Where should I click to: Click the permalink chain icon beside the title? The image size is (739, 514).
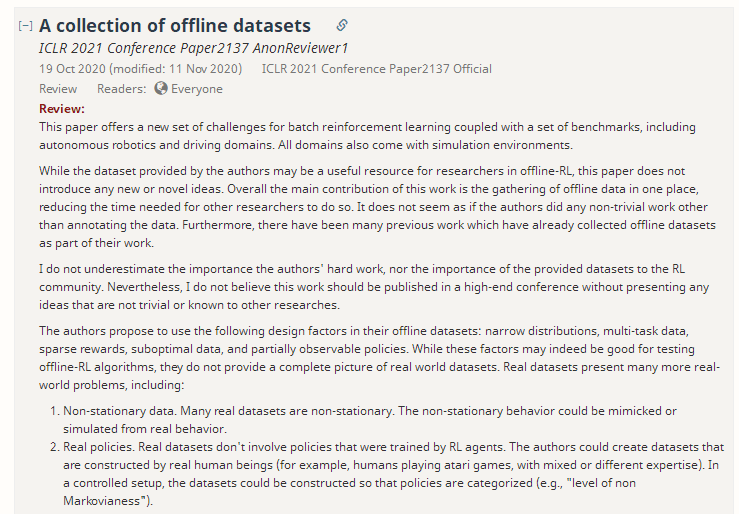pyautogui.click(x=342, y=25)
